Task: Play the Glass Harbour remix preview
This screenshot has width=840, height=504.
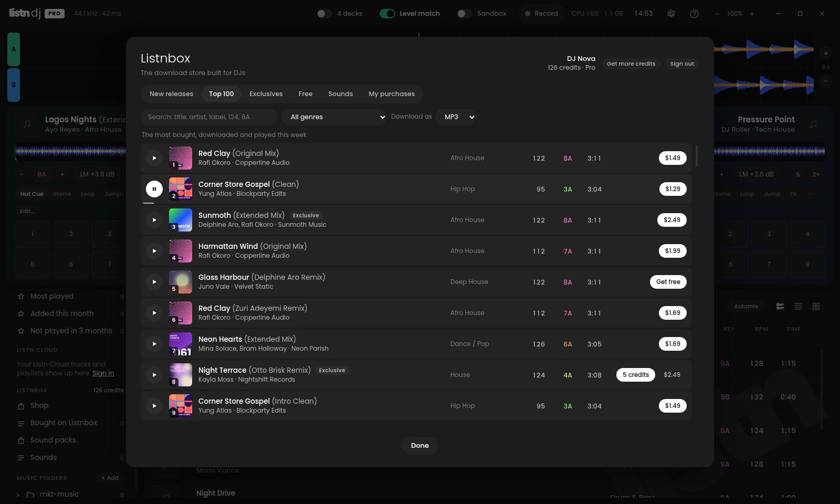Action: [x=154, y=282]
